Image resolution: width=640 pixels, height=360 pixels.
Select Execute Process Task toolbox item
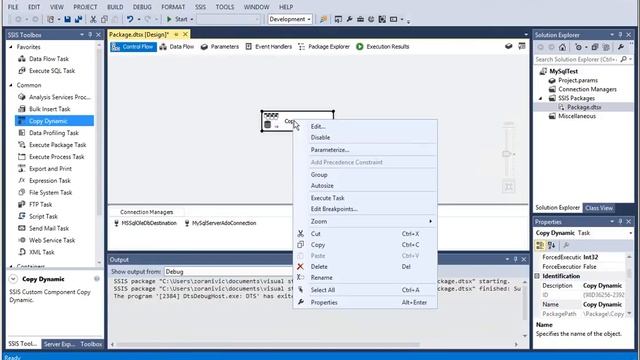point(56,157)
